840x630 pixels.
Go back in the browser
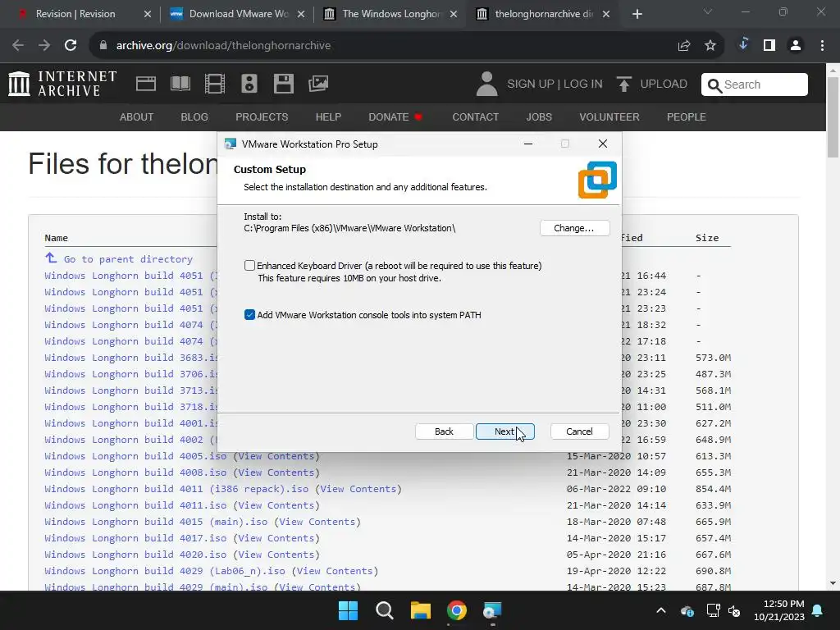(18, 46)
